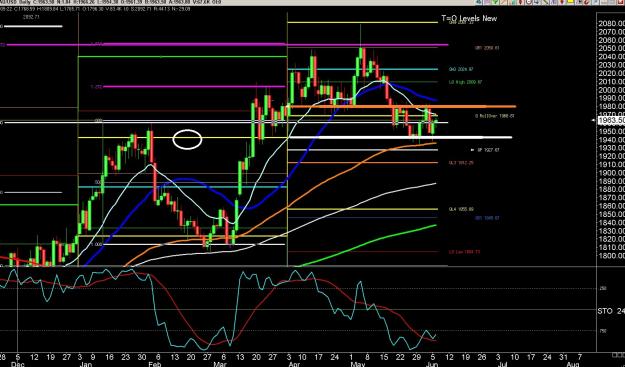Click the highlighted current price 1983.50

click(x=612, y=121)
